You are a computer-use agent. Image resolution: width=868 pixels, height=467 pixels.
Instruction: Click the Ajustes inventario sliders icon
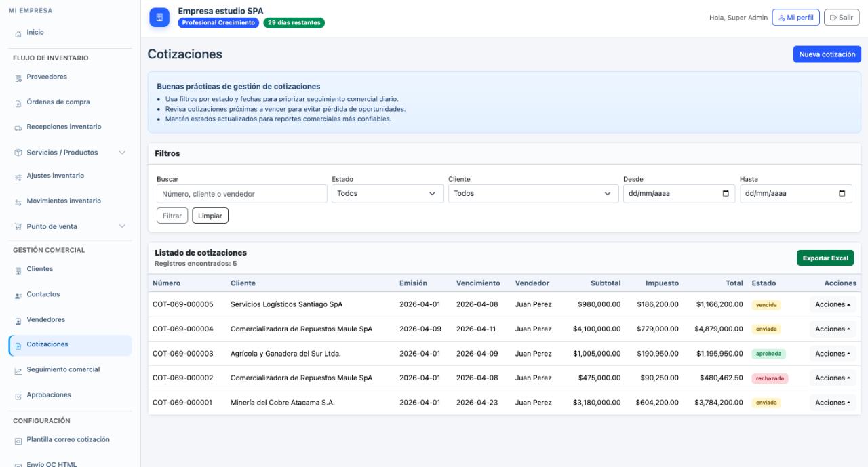tap(18, 176)
